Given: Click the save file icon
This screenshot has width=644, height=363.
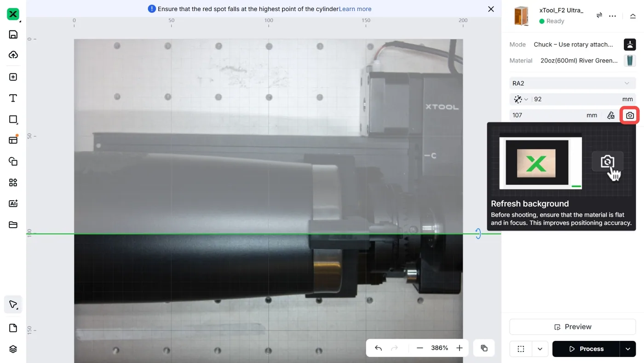Looking at the screenshot, I should [13, 35].
